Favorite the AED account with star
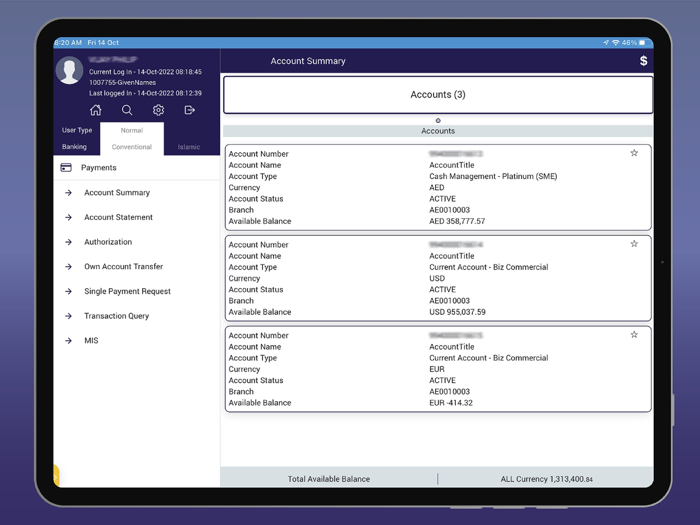 pos(634,153)
